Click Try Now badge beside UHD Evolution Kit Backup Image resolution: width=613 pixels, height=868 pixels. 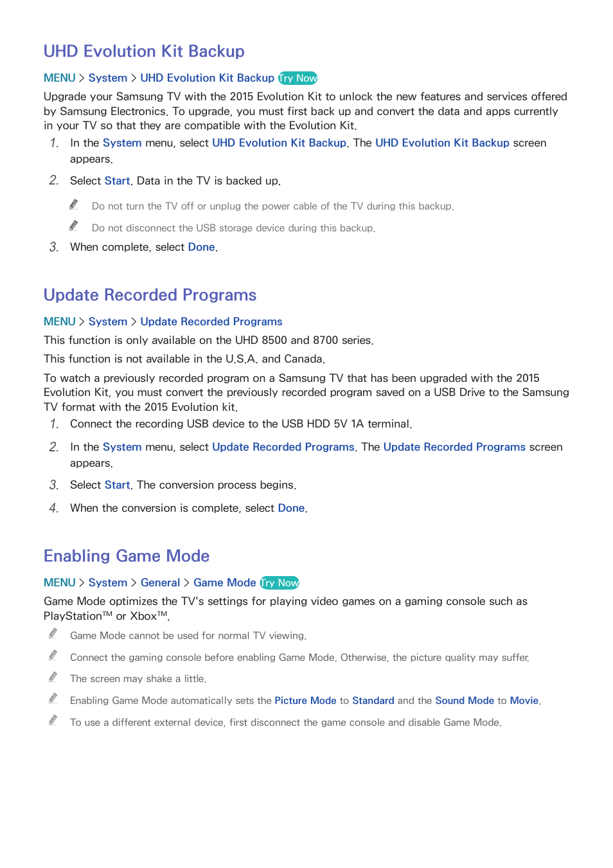(298, 78)
